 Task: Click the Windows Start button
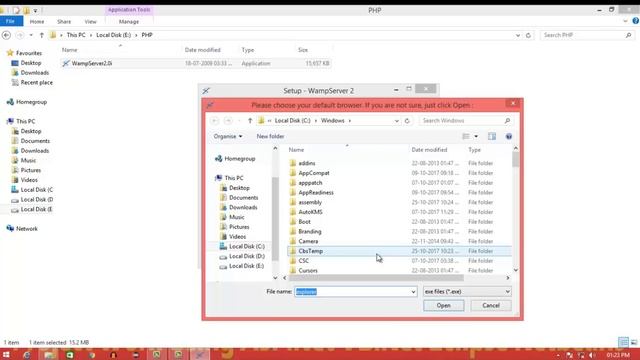[x=6, y=354]
